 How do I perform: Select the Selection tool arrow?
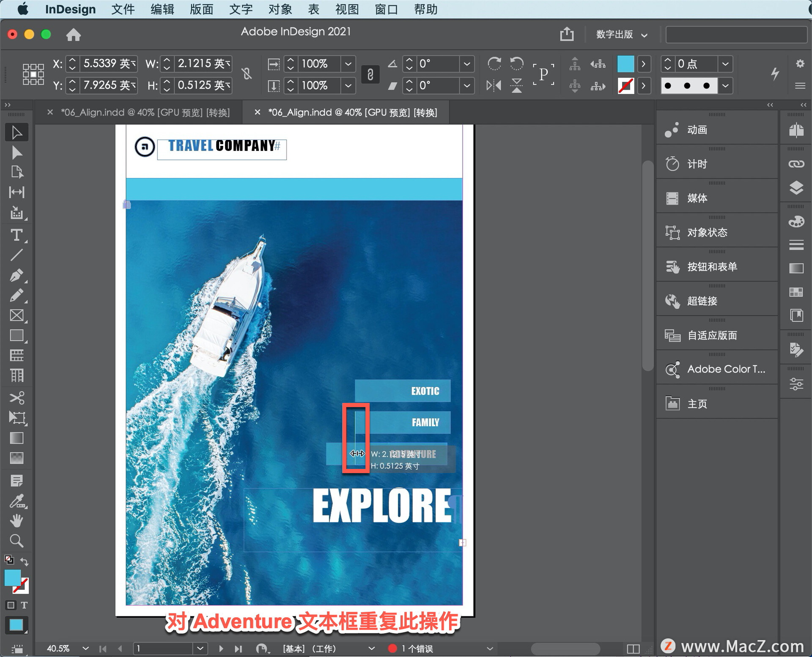pos(16,132)
